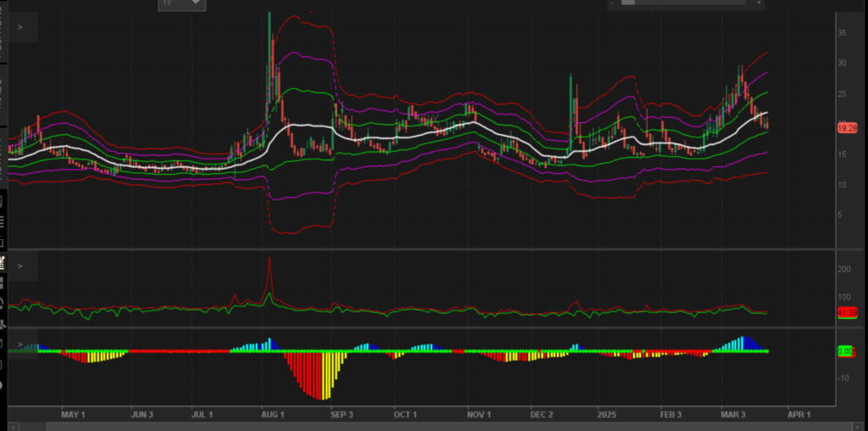Click the APR 1 date marker
Screen dimensions: 868x431
(798, 415)
